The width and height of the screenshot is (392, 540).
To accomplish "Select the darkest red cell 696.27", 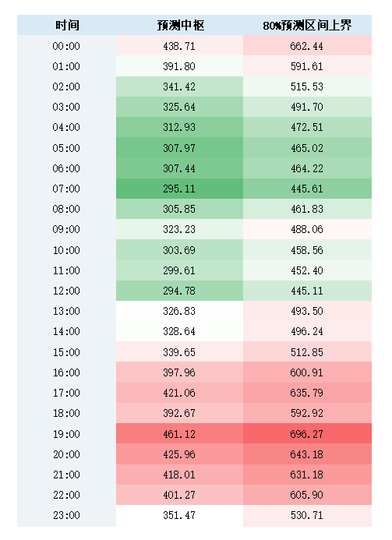I will [307, 433].
